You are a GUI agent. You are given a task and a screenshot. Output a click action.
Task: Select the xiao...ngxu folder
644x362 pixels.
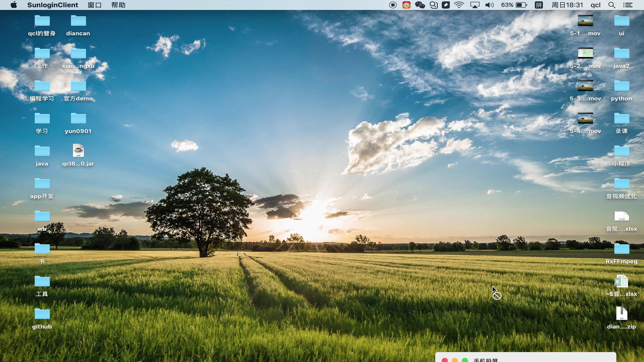(78, 58)
